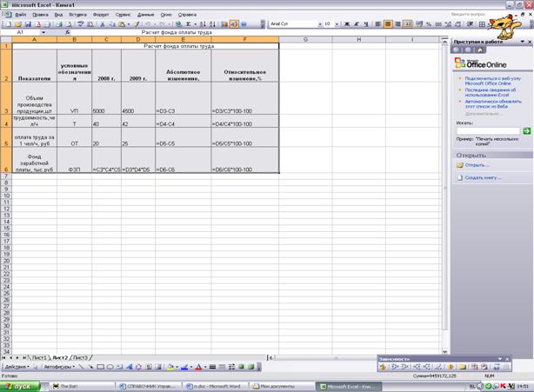The width and height of the screenshot is (534, 392).
Task: Open the Автофигуры dropdown menu
Action: coord(61,367)
